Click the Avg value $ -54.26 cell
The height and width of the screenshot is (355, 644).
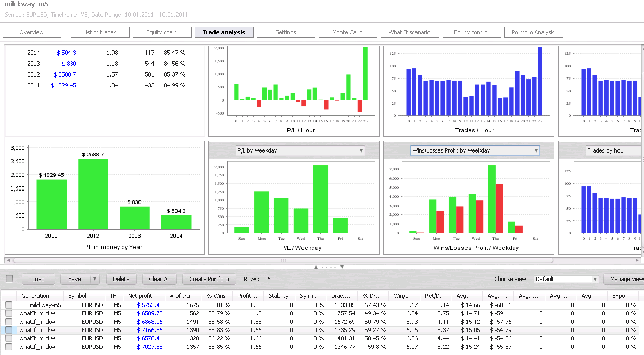coord(500,338)
